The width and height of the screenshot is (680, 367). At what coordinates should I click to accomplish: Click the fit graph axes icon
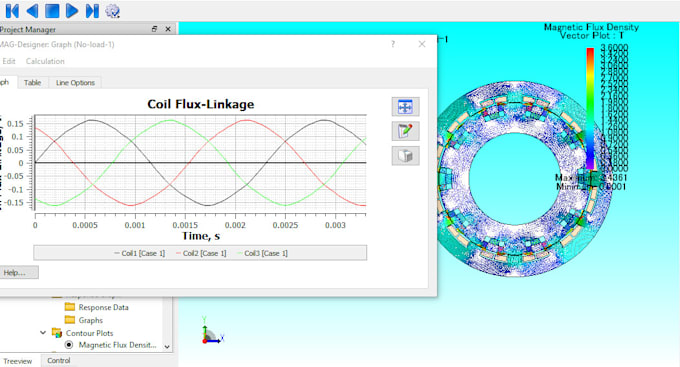(405, 107)
